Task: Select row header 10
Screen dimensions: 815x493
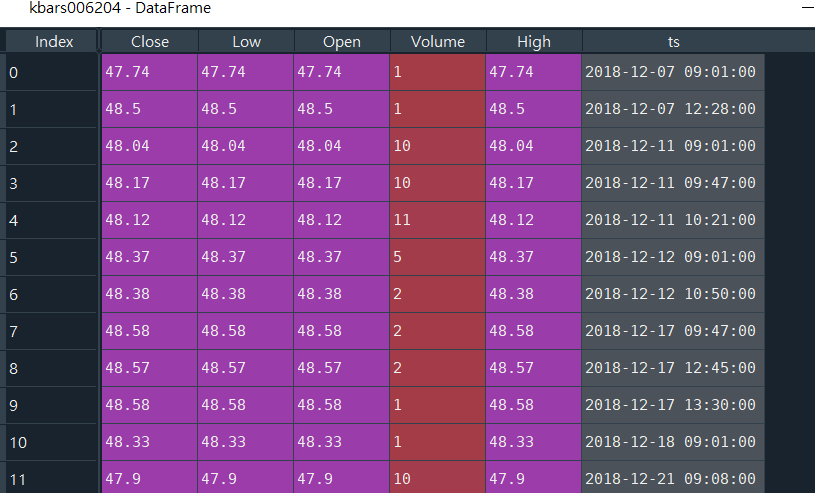Action: click(51, 442)
